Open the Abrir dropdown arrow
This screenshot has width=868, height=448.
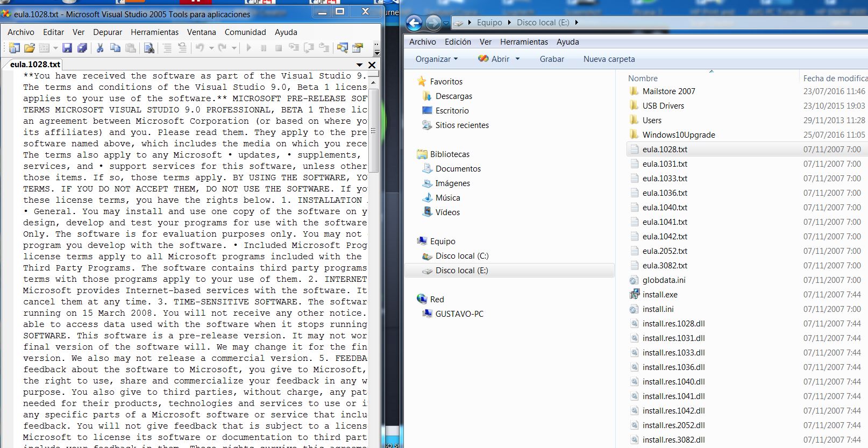[x=518, y=59]
